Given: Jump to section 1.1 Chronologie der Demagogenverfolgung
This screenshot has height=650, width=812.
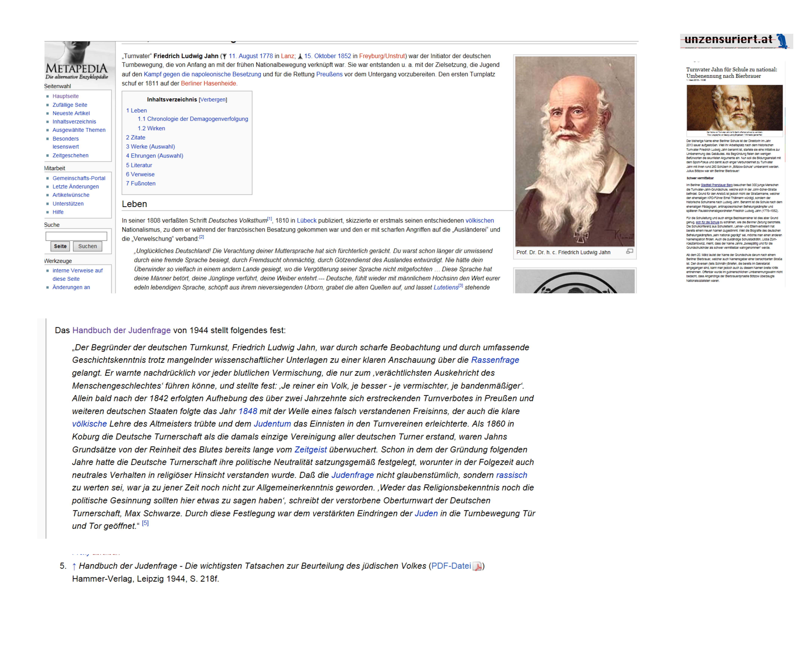Looking at the screenshot, I should click(192, 119).
